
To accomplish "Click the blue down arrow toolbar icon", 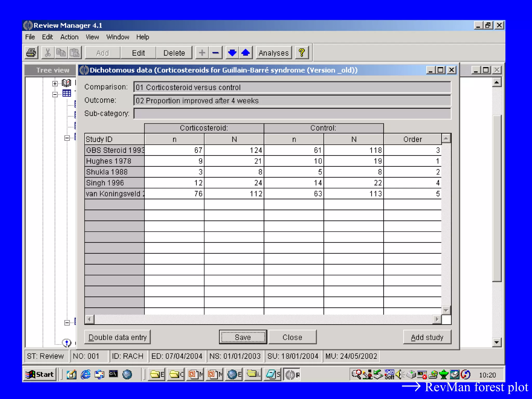I will click(x=232, y=53).
